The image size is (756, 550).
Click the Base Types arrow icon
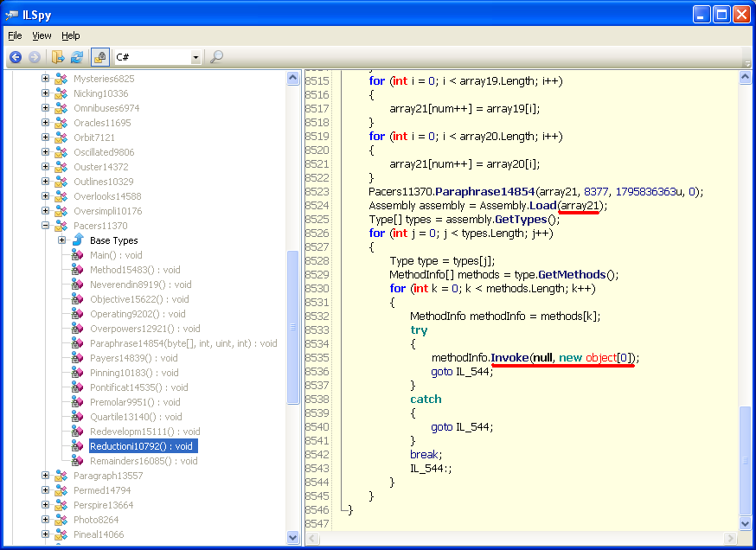pos(78,240)
